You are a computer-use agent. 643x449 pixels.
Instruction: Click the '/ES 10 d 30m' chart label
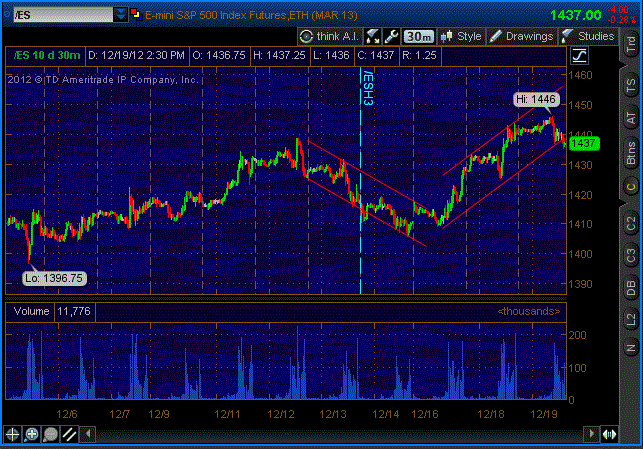pos(47,55)
